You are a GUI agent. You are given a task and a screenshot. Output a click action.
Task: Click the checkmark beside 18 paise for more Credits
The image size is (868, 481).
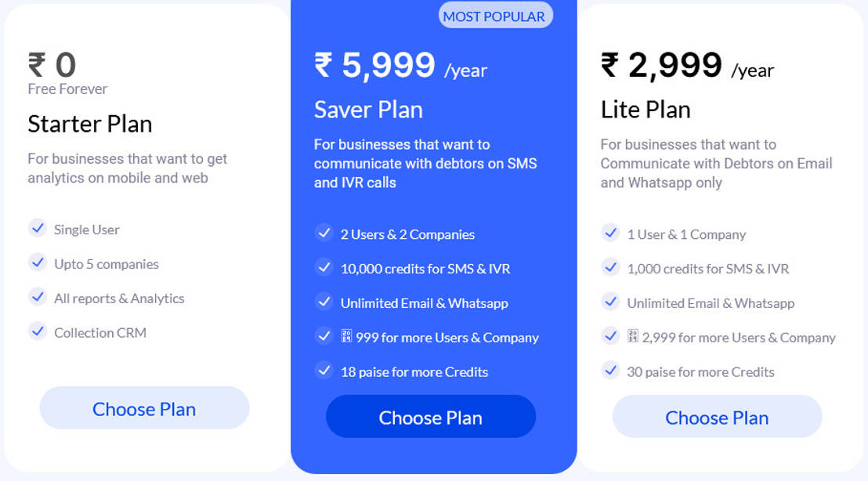point(324,371)
